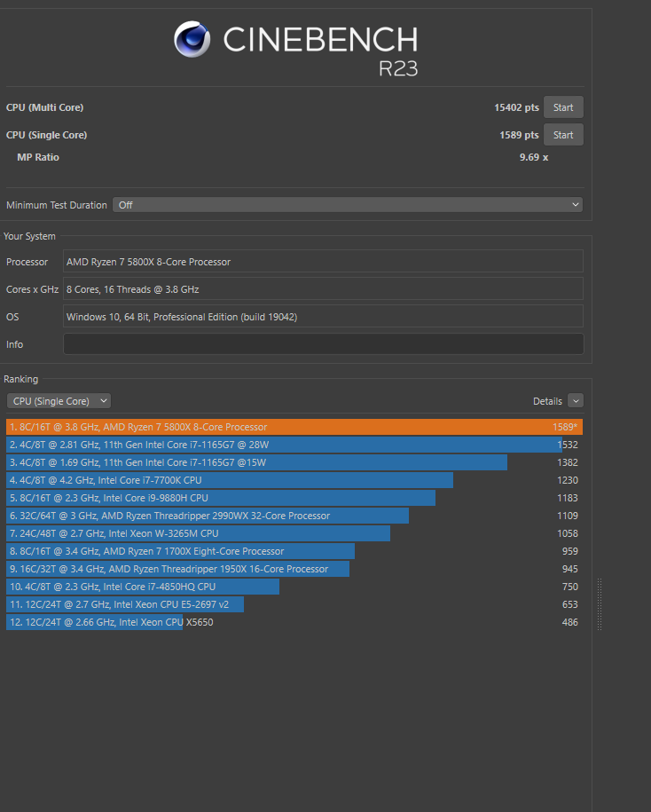The height and width of the screenshot is (812, 651).
Task: Select ranking row Intel Core i9-9880H
Action: (294, 498)
